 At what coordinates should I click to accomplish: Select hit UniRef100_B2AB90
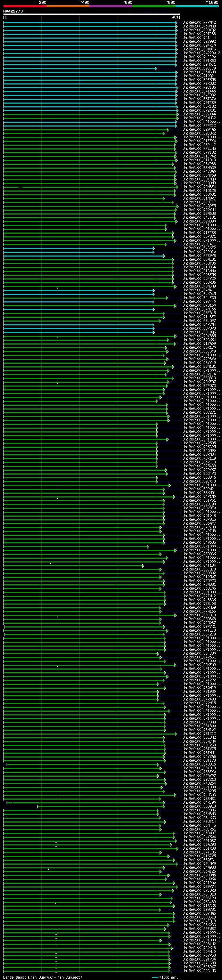click(199, 221)
